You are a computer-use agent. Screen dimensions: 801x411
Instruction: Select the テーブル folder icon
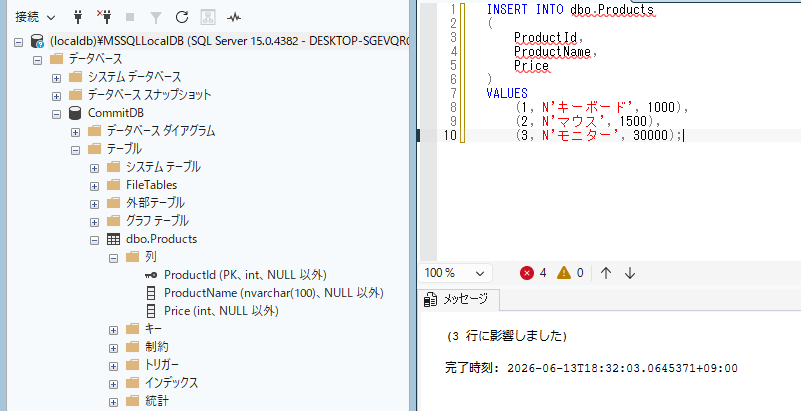coord(95,149)
